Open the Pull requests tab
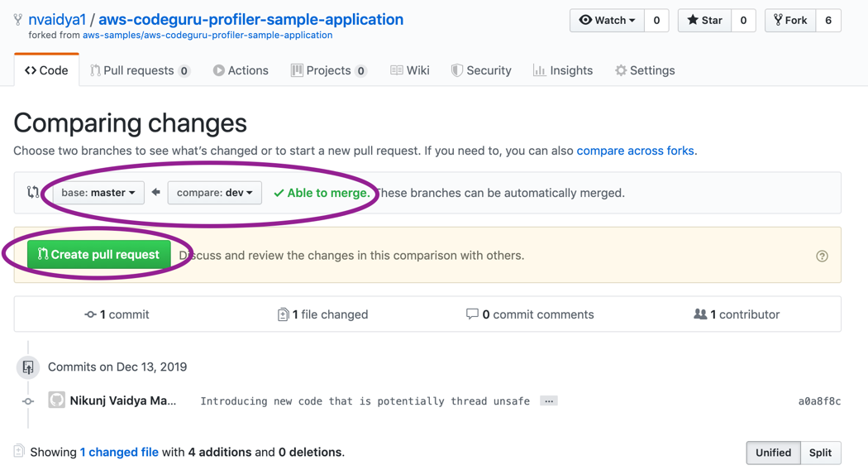This screenshot has height=470, width=868. coord(140,70)
